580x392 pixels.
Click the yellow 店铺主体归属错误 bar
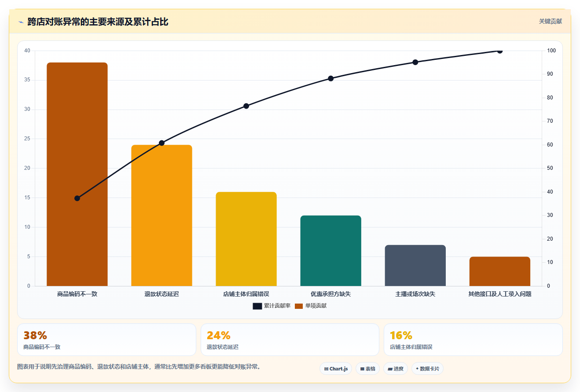246,239
